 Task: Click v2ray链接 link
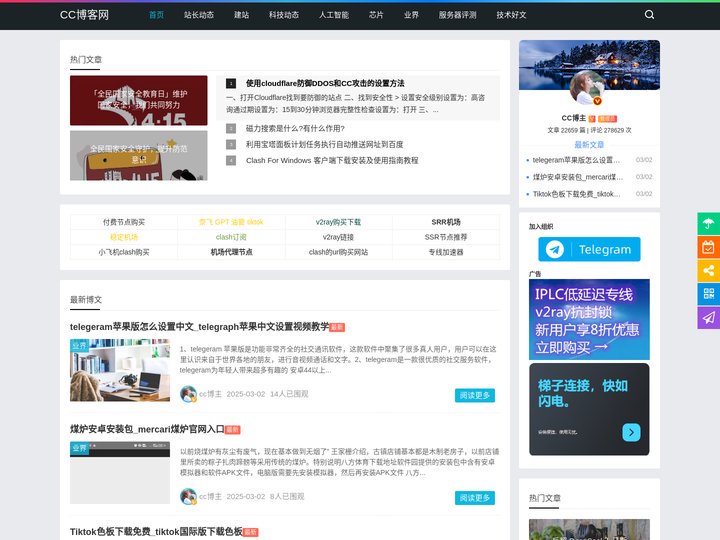click(x=338, y=237)
